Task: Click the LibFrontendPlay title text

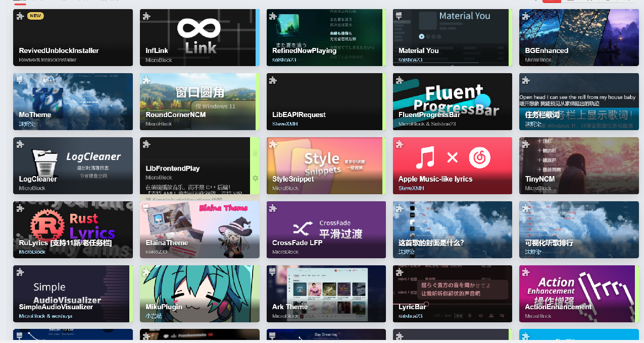Action: coord(173,168)
